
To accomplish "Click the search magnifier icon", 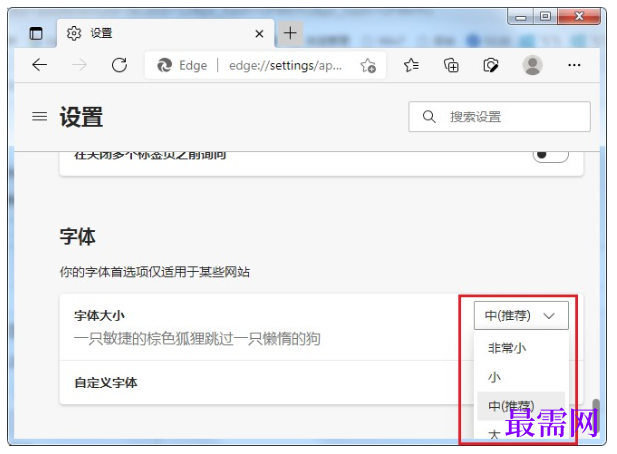I will point(429,116).
